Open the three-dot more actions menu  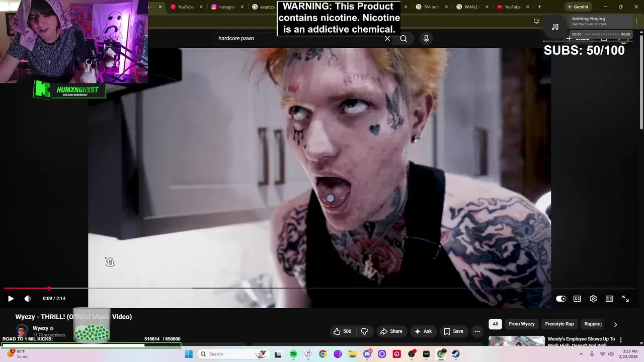click(x=477, y=331)
